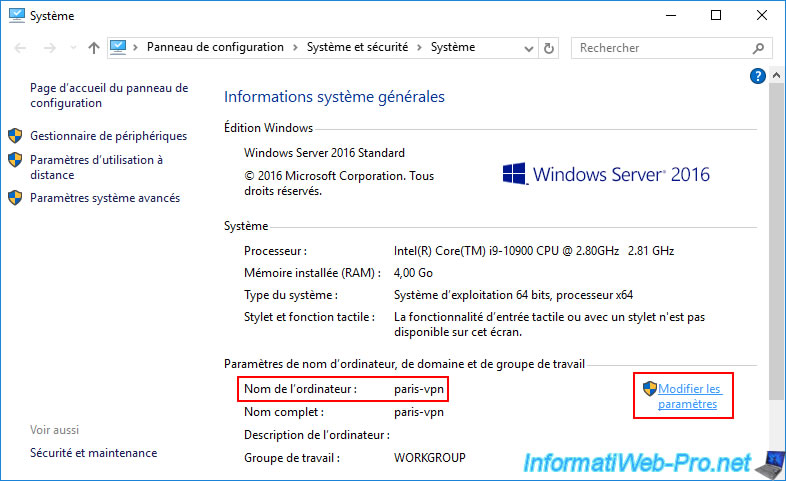Open Modifier les paramètres link
This screenshot has height=481, width=786.
click(x=689, y=396)
